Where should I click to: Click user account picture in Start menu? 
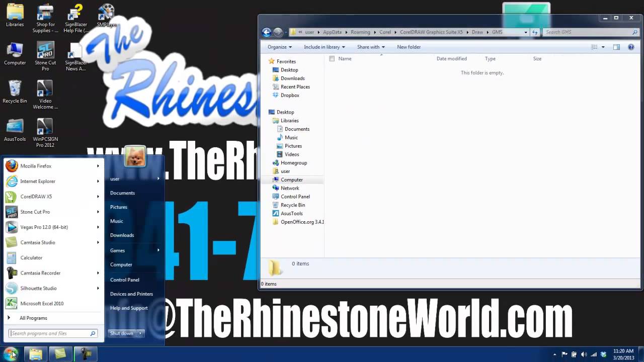(135, 156)
